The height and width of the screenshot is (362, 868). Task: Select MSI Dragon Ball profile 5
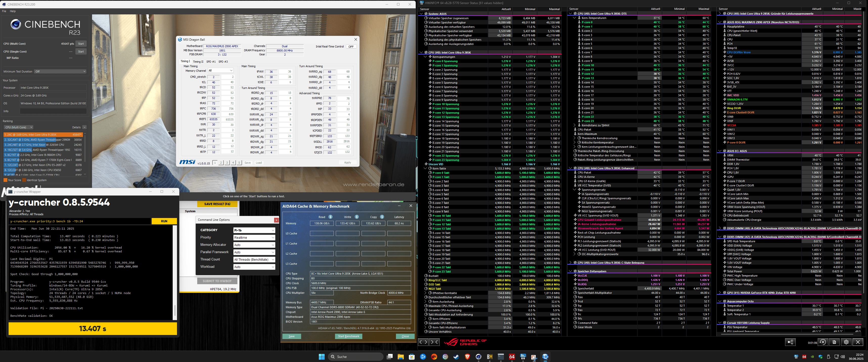[x=239, y=163]
